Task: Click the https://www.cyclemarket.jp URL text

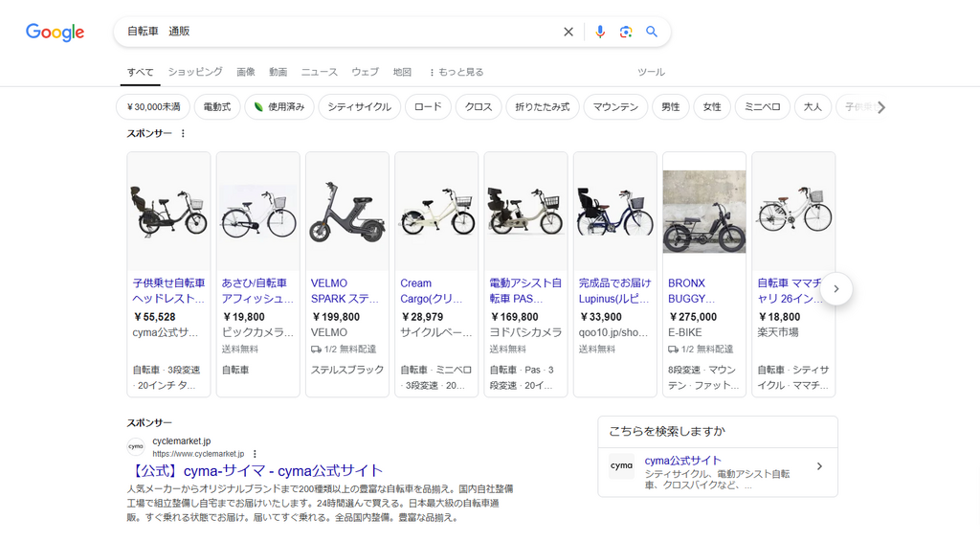Action: click(198, 454)
